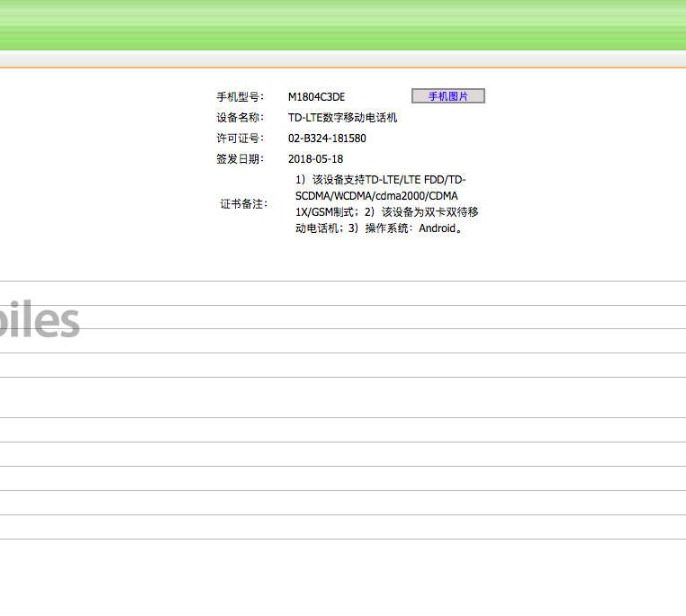
Task: Click the 手机图片 button
Action: pyautogui.click(x=448, y=96)
